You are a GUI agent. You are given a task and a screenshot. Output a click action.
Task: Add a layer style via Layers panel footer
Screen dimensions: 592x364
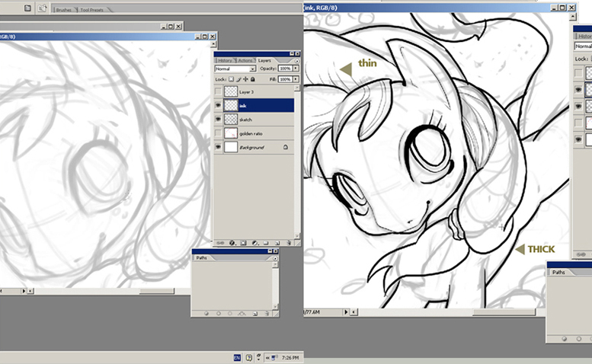[232, 243]
